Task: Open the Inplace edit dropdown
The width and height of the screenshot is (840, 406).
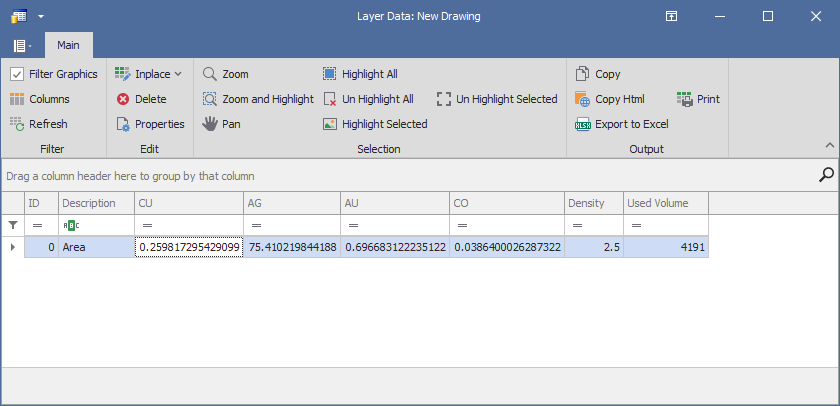Action: point(149,74)
